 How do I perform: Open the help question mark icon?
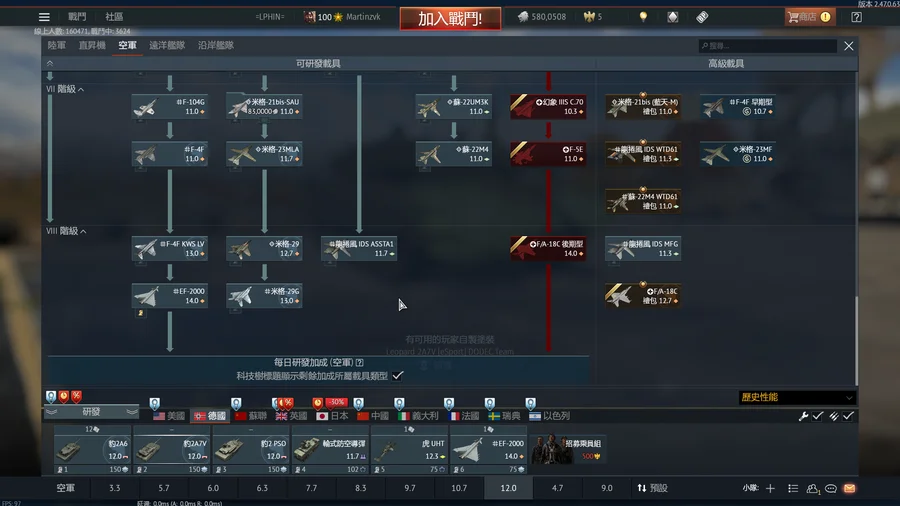tap(856, 17)
